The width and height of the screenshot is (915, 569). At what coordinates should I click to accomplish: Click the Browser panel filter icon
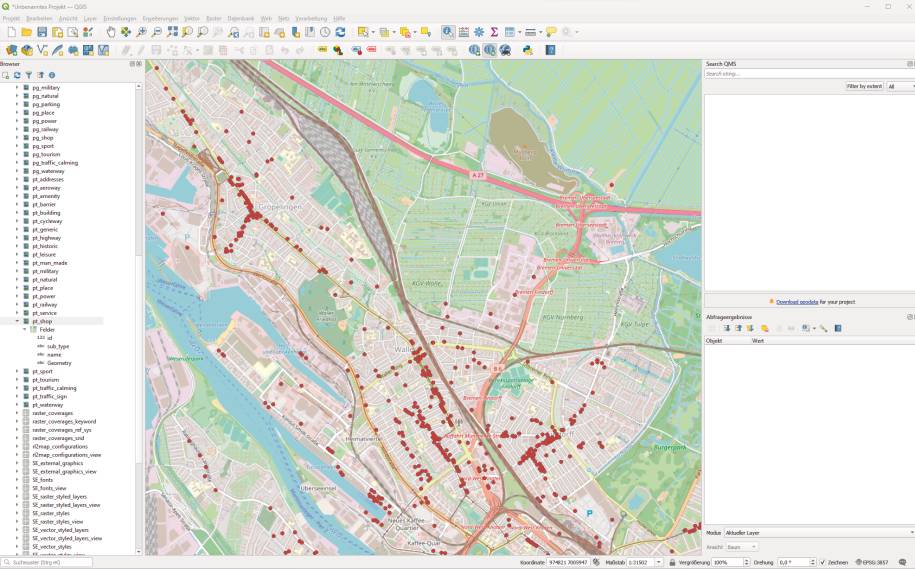point(29,75)
